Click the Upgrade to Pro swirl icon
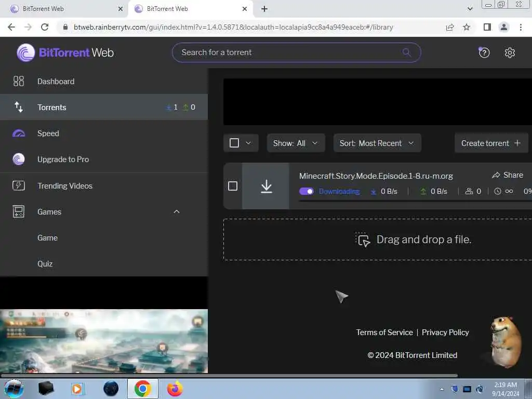The width and height of the screenshot is (532, 399). tap(19, 159)
